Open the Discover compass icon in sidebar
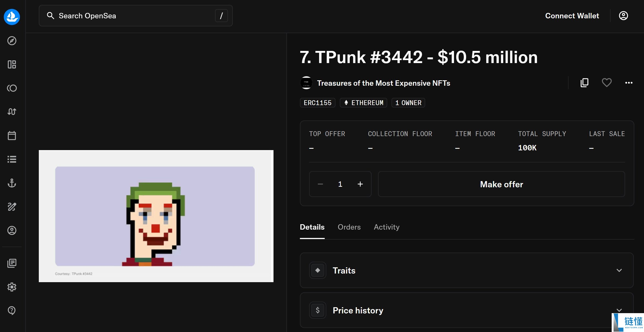 (12, 41)
